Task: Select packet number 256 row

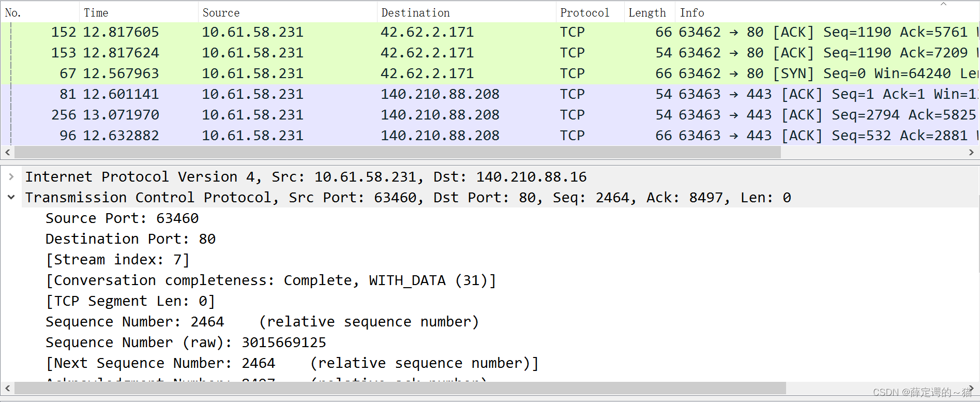Action: (x=490, y=115)
